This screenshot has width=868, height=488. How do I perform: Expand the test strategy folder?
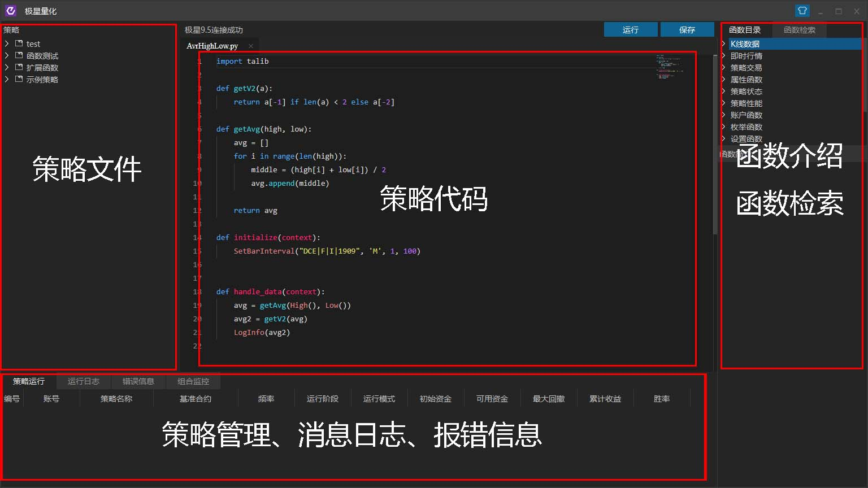pos(7,43)
